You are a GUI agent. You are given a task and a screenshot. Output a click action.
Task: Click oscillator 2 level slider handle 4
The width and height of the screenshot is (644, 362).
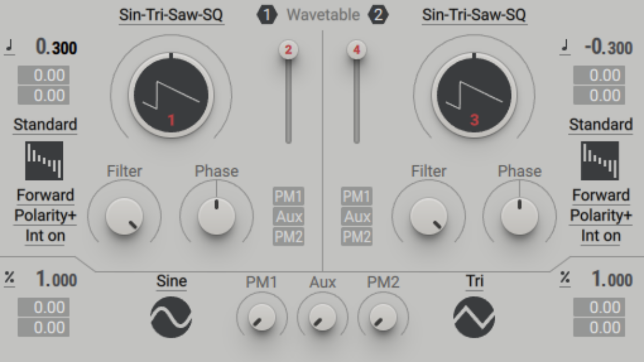tap(356, 50)
